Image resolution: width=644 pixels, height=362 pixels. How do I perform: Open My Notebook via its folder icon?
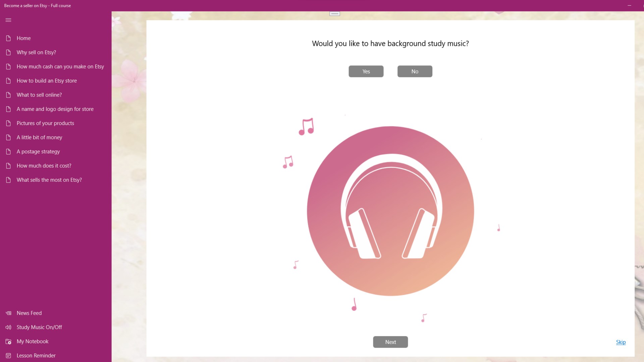8,341
